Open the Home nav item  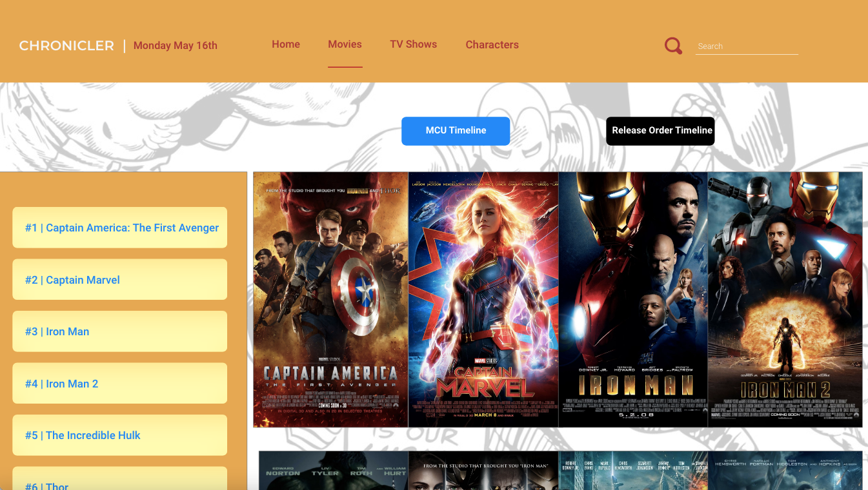[x=286, y=44]
